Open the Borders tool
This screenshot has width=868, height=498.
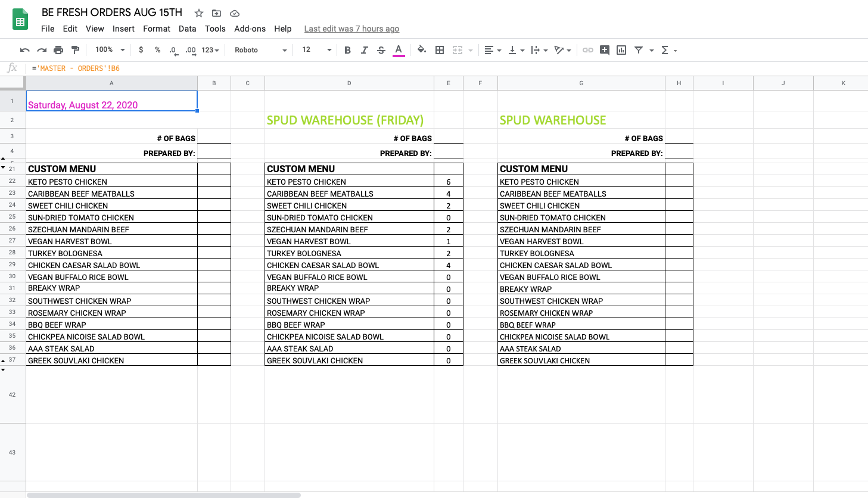click(440, 50)
